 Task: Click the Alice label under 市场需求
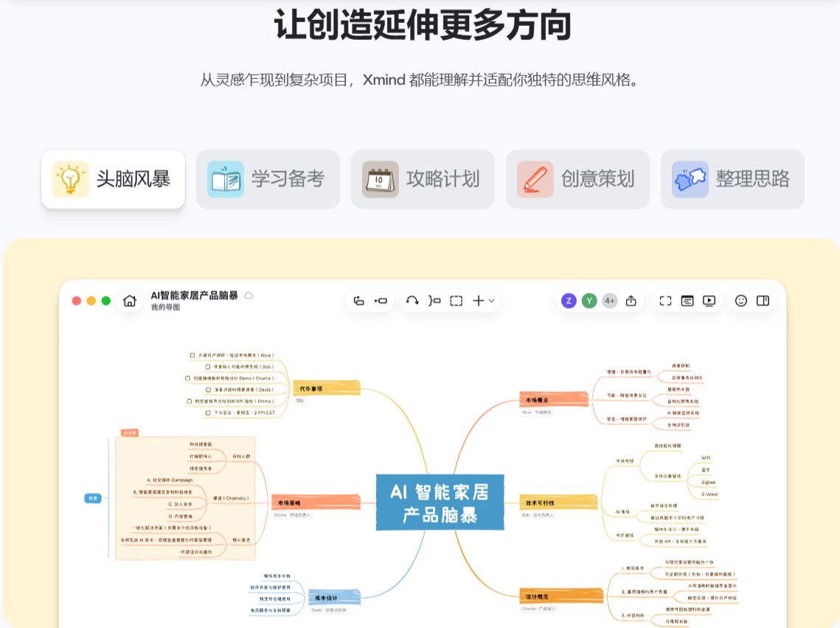(x=536, y=412)
